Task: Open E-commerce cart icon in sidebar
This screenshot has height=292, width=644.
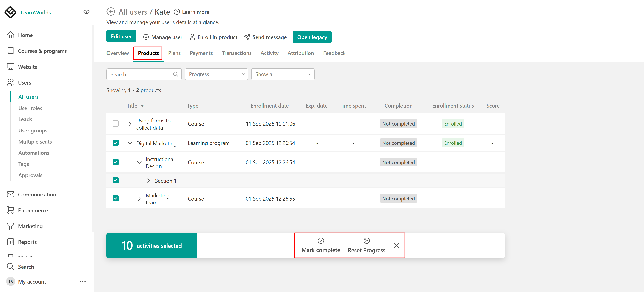Action: click(x=11, y=210)
